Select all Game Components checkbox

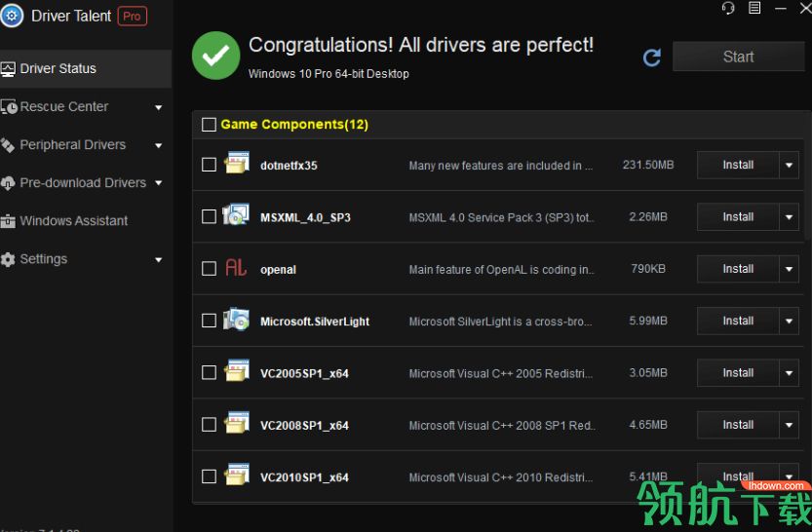(209, 124)
